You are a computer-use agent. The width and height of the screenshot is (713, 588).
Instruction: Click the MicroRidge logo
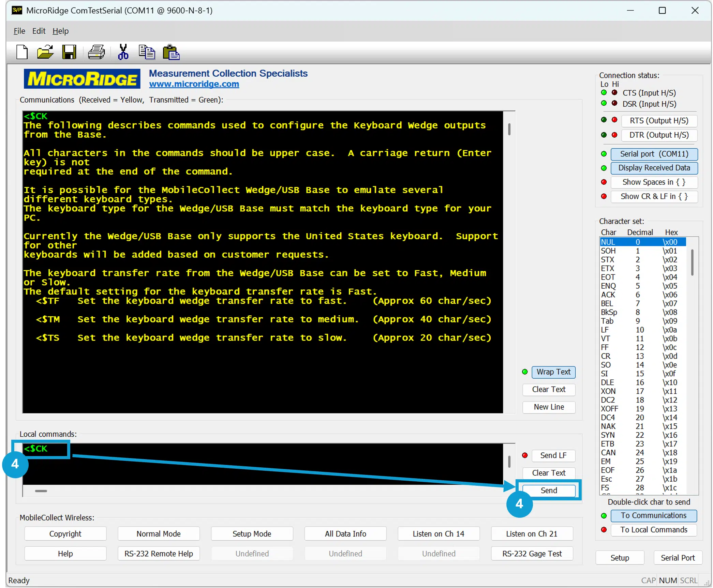click(82, 79)
